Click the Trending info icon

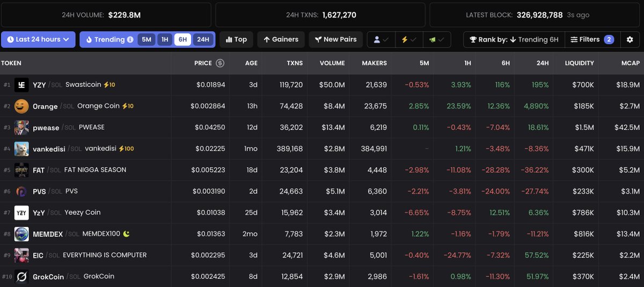130,40
